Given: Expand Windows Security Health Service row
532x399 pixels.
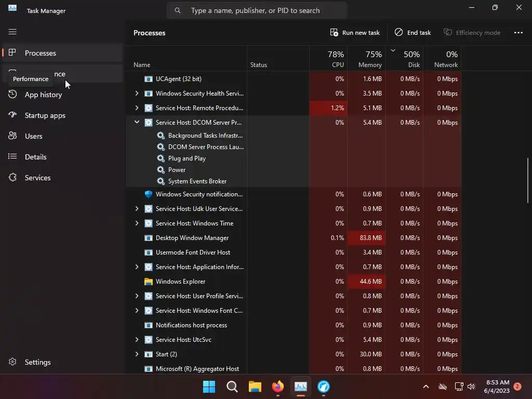Looking at the screenshot, I should click(x=137, y=94).
